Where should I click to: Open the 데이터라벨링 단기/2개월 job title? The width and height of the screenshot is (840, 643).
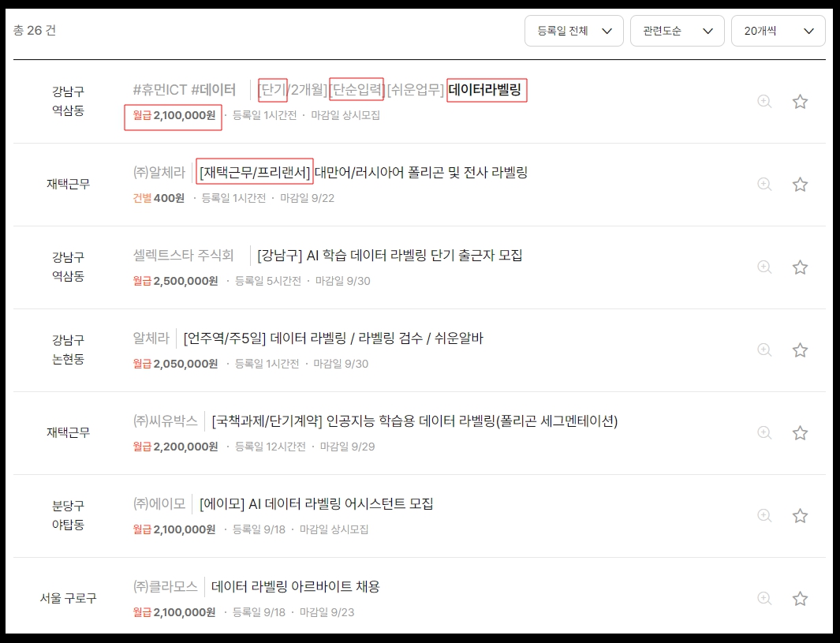click(390, 89)
